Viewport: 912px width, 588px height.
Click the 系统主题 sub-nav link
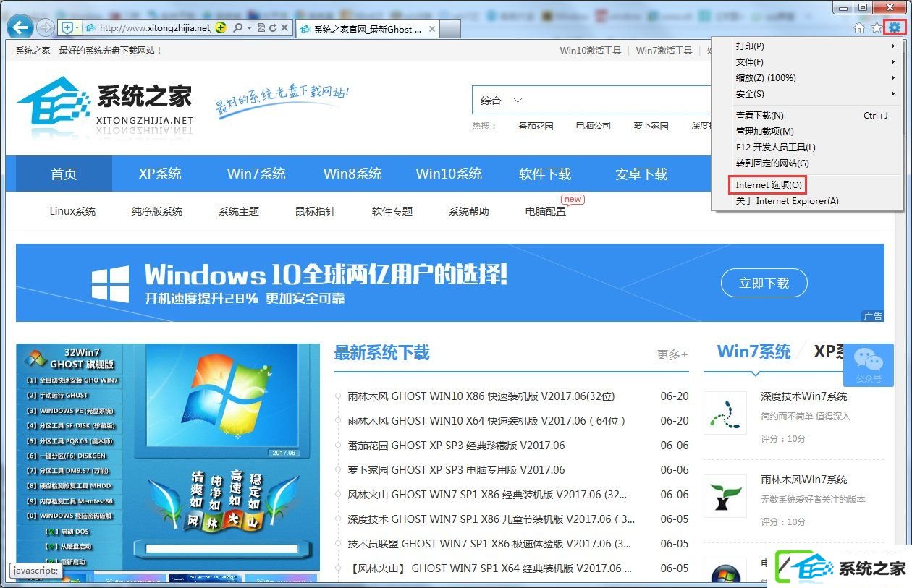(x=239, y=212)
